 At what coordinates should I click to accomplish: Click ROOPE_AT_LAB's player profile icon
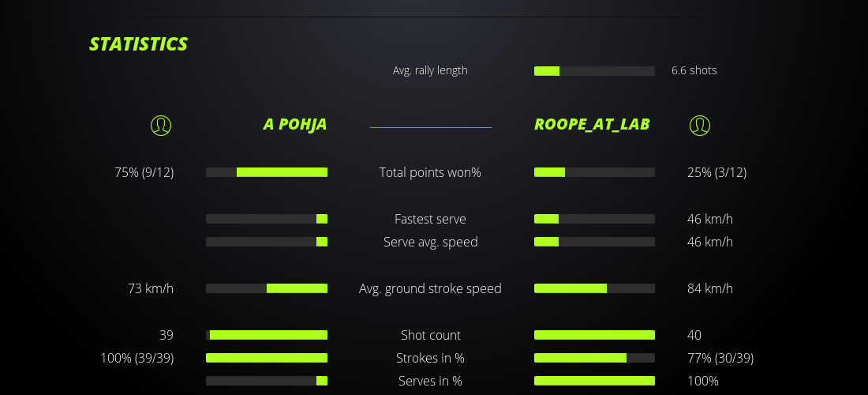coord(700,125)
